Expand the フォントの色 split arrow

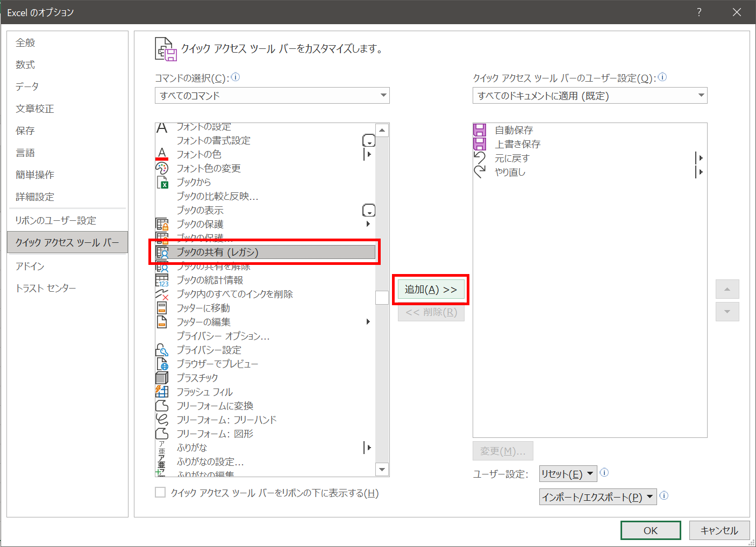pyautogui.click(x=368, y=154)
